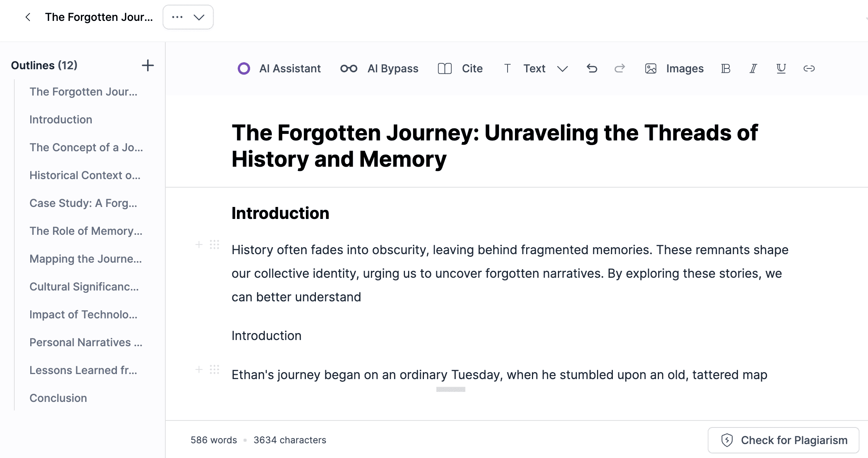Click the drag handle beside first paragraph
Screen dimensions: 868x458
click(x=214, y=244)
